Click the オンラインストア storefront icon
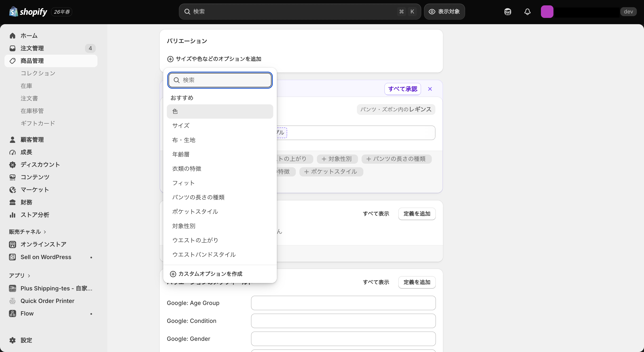This screenshot has width=644, height=352. pyautogui.click(x=13, y=244)
